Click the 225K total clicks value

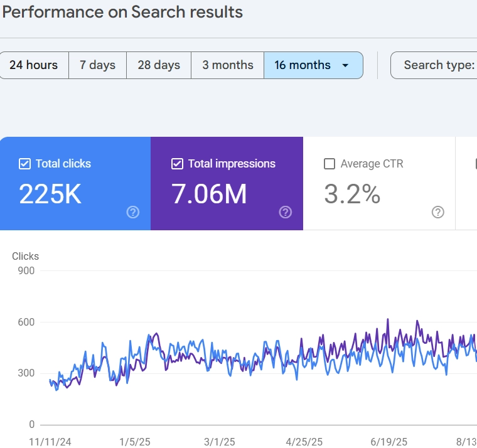tap(50, 195)
